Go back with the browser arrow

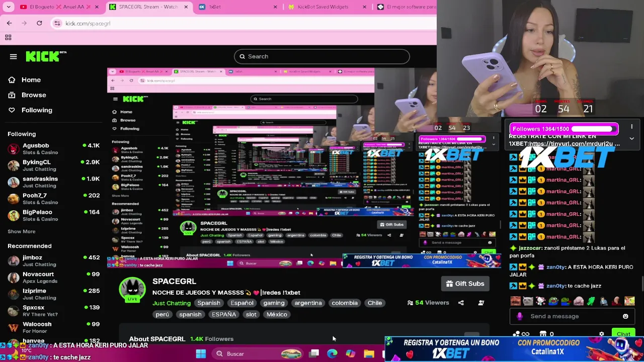9,23
